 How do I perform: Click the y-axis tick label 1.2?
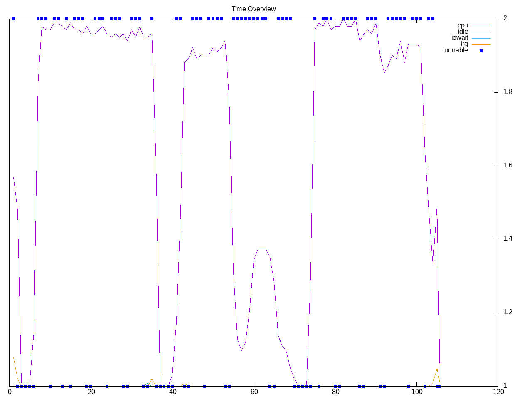click(507, 312)
